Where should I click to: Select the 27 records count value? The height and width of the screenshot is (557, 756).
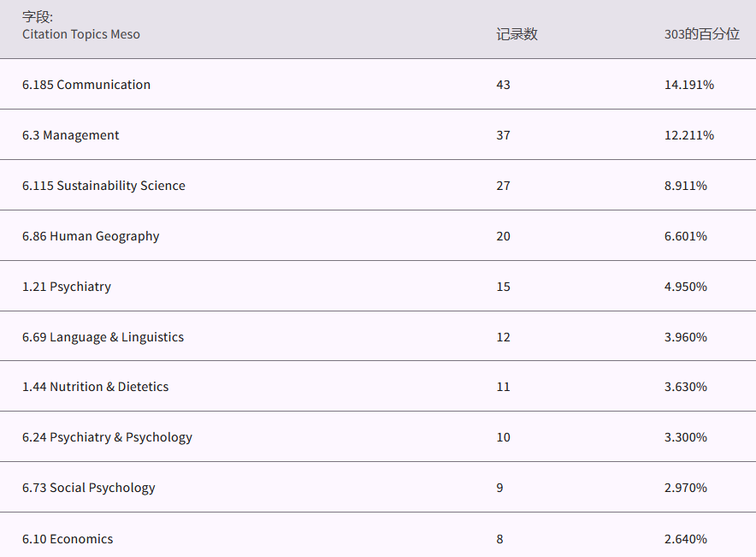[x=503, y=186]
